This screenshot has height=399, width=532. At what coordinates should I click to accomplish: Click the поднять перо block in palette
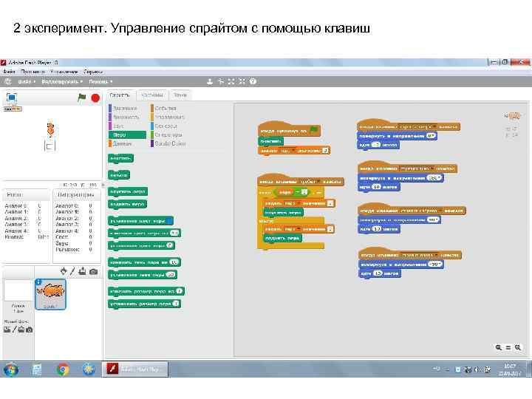128,204
